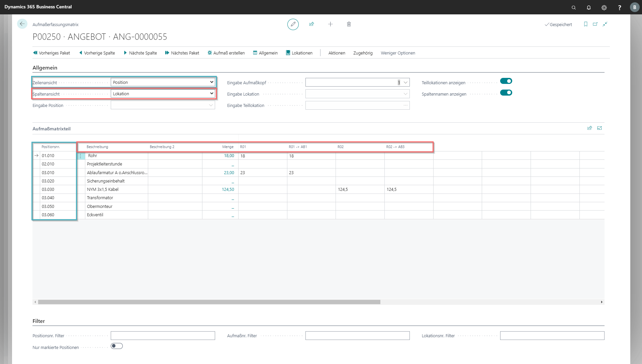642x364 pixels.
Task: Toggle Teillokationen anzeigen switch
Action: [x=506, y=81]
